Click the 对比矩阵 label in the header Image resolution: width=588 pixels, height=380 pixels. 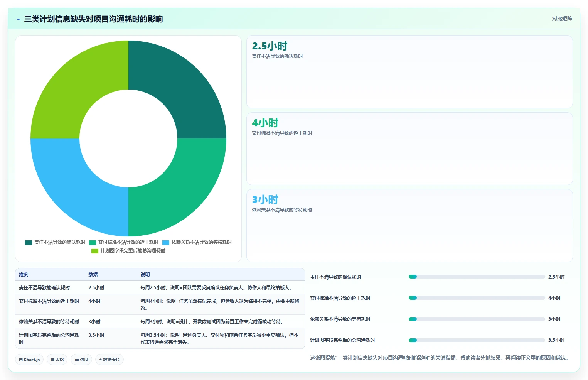(x=562, y=19)
